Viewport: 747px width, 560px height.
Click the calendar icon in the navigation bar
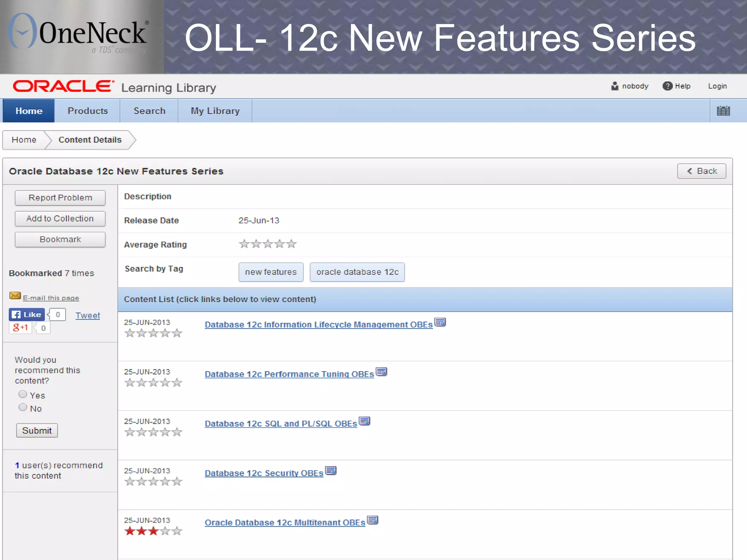pyautogui.click(x=723, y=111)
